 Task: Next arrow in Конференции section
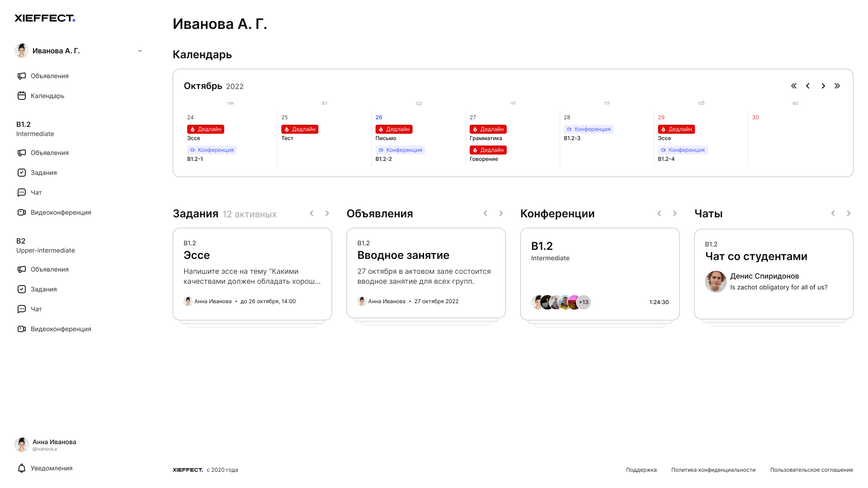(x=675, y=213)
